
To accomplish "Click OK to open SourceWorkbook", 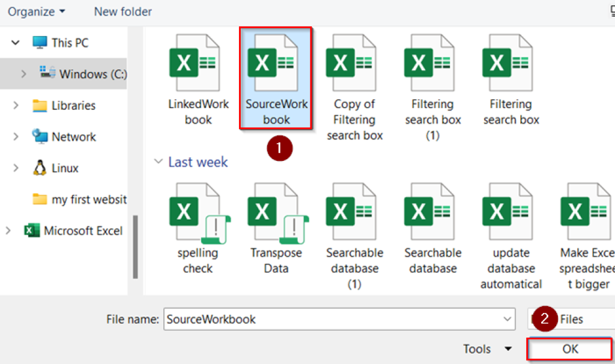I will click(569, 349).
